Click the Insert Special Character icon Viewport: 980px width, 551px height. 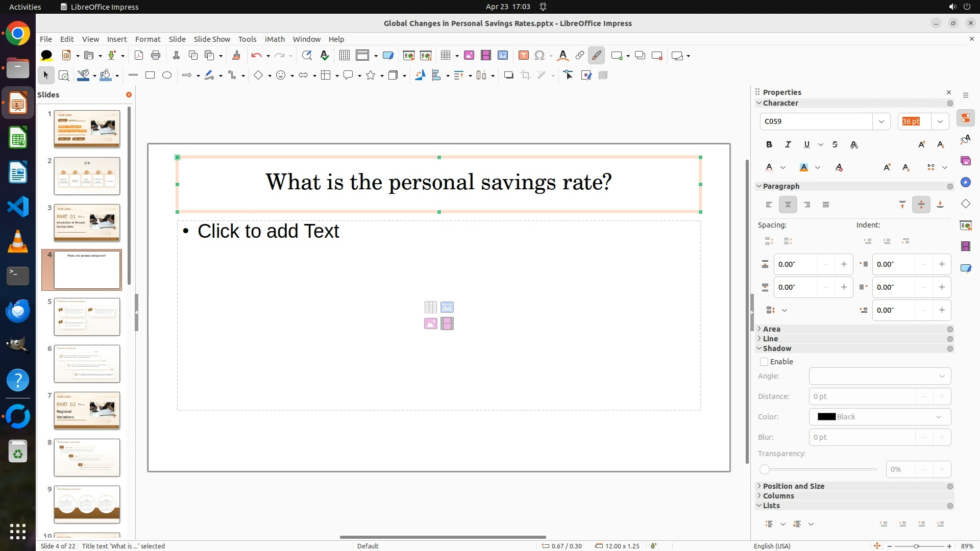tap(540, 56)
